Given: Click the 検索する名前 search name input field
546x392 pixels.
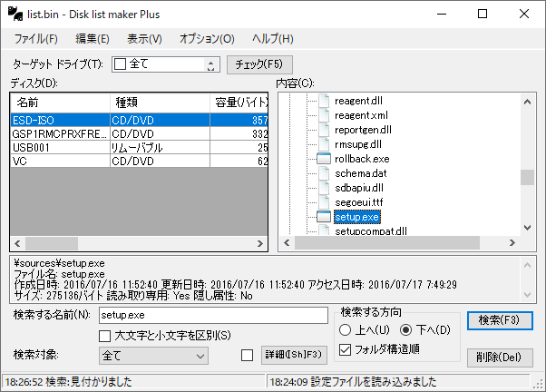Looking at the screenshot, I should click(x=213, y=316).
